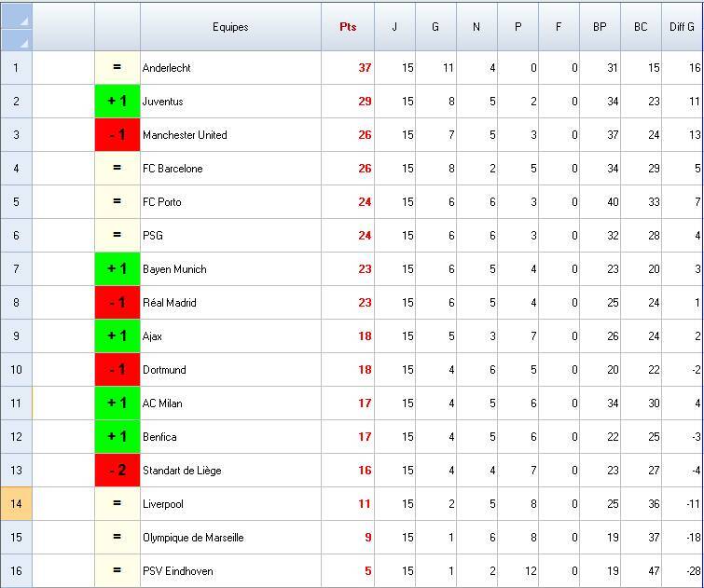The image size is (704, 588).
Task: Click the BP column header
Action: pos(600,27)
